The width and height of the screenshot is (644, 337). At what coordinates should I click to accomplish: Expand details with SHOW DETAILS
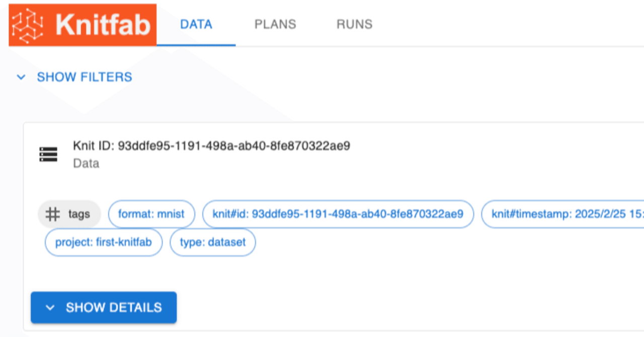(104, 307)
